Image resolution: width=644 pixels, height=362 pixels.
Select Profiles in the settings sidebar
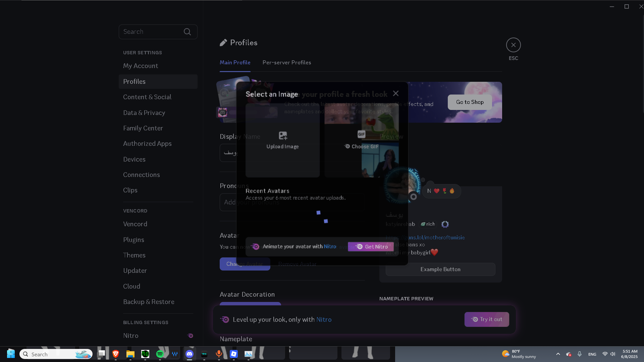click(158, 81)
